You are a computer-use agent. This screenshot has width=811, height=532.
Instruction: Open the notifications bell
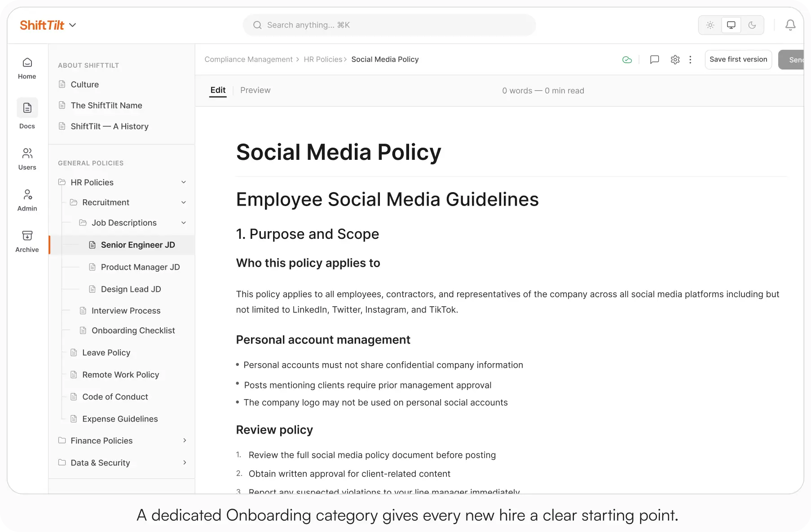click(790, 25)
